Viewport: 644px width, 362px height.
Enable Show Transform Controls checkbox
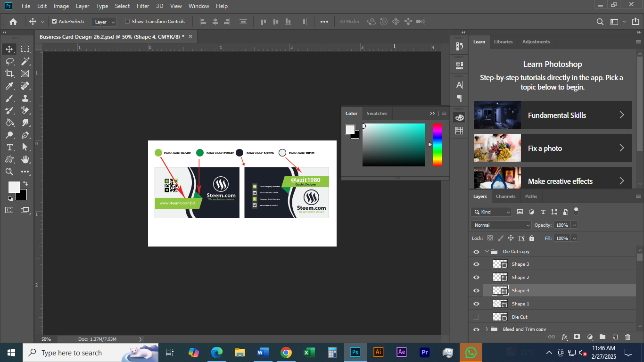[127, 21]
